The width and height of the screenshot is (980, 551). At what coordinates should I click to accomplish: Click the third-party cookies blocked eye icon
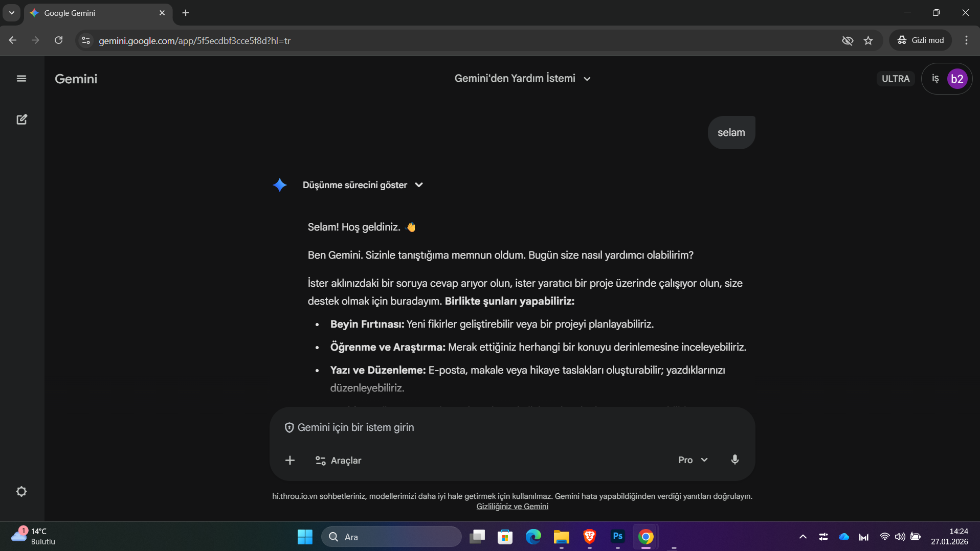[848, 40]
